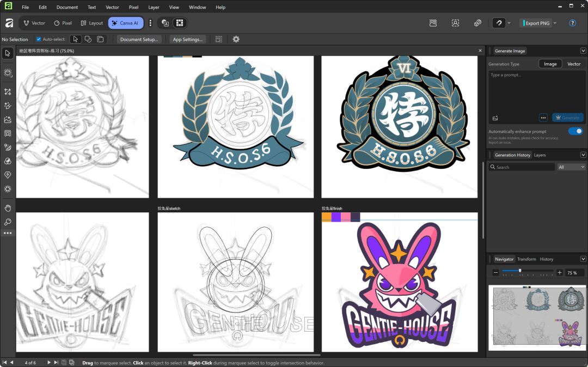Click add reference image icon in prompt box

(x=495, y=118)
